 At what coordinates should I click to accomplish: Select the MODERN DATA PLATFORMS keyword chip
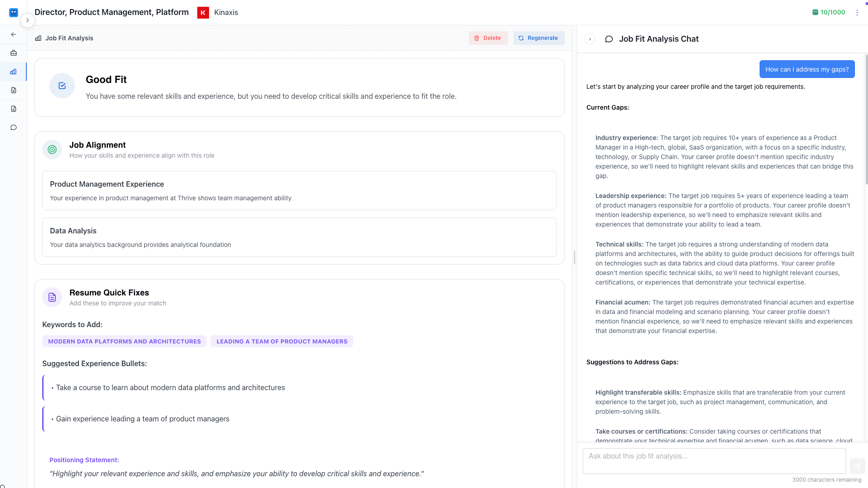click(124, 341)
